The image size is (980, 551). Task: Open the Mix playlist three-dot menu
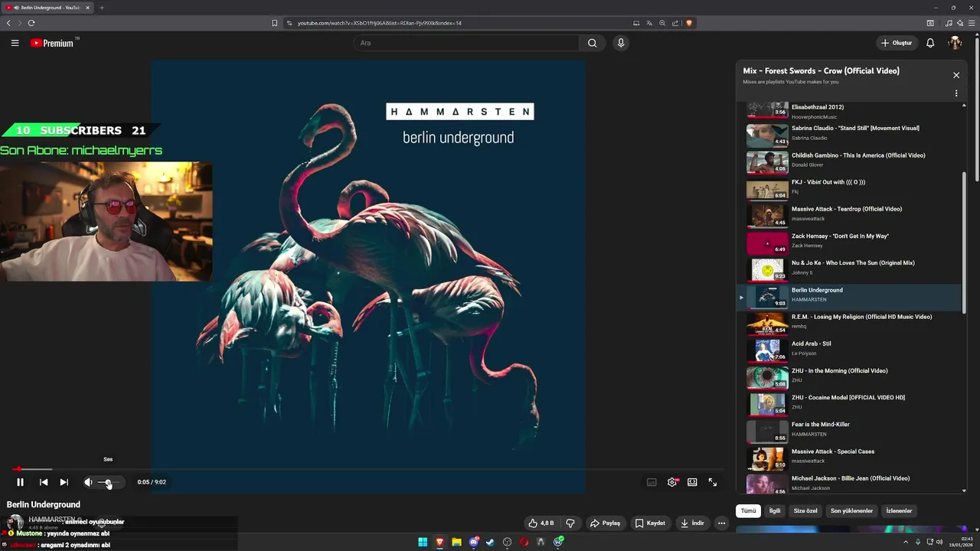click(x=956, y=93)
